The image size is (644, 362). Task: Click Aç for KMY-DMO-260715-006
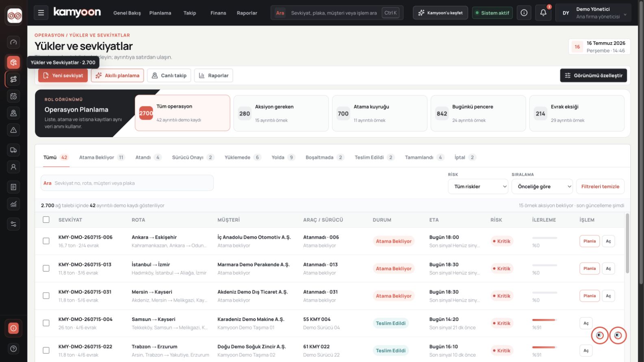pos(608,241)
